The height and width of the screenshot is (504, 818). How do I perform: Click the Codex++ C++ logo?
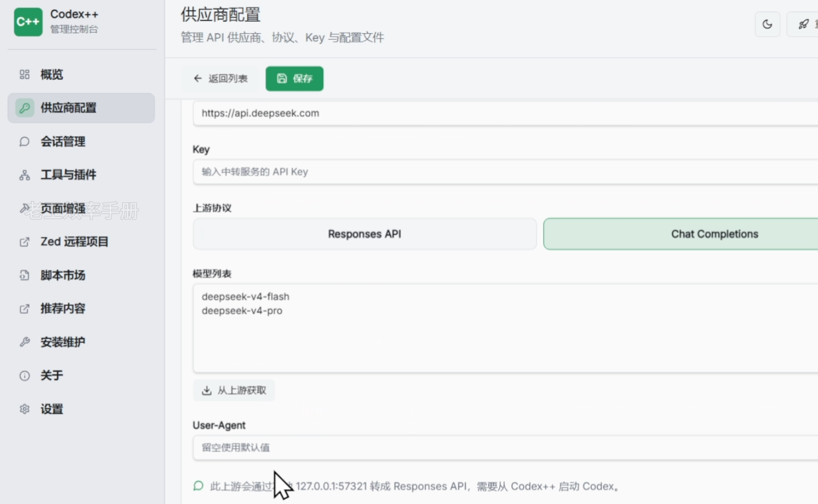(x=28, y=22)
